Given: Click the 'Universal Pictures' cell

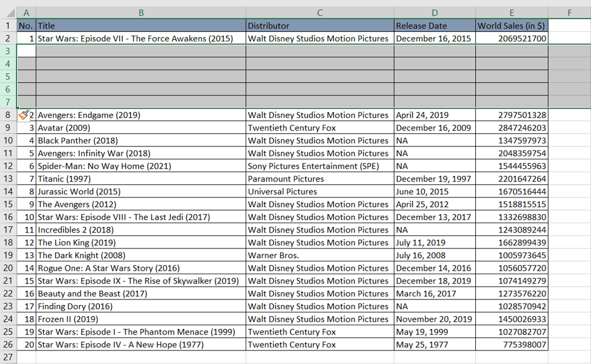Looking at the screenshot, I should coord(320,192).
